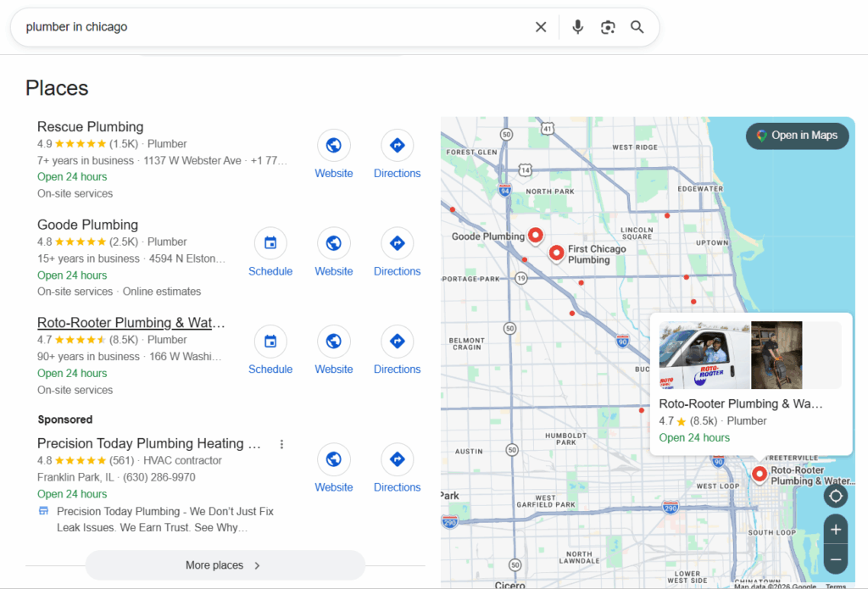This screenshot has width=868, height=589.
Task: Submit search with magnifying glass icon
Action: (637, 27)
